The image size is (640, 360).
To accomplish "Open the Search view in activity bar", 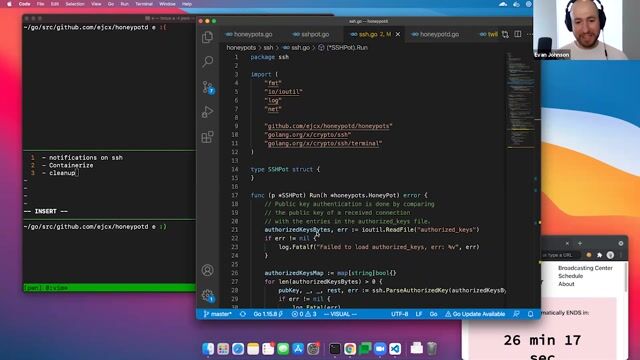I will point(207,62).
